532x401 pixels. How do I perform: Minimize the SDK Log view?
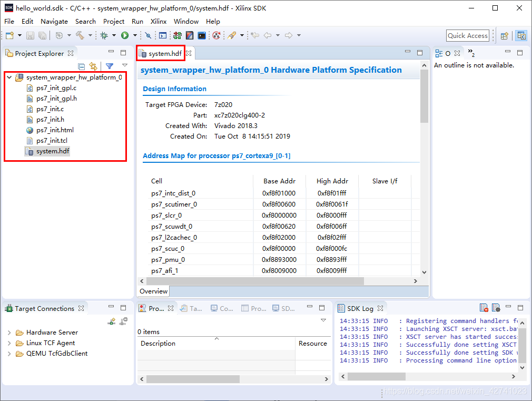coord(508,307)
